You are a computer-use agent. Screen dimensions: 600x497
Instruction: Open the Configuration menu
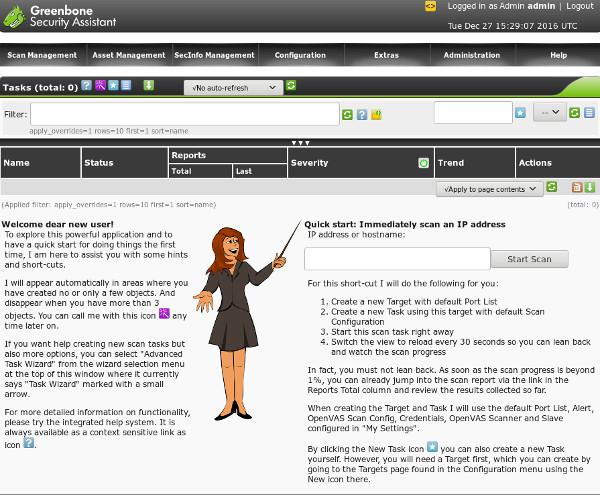point(300,55)
